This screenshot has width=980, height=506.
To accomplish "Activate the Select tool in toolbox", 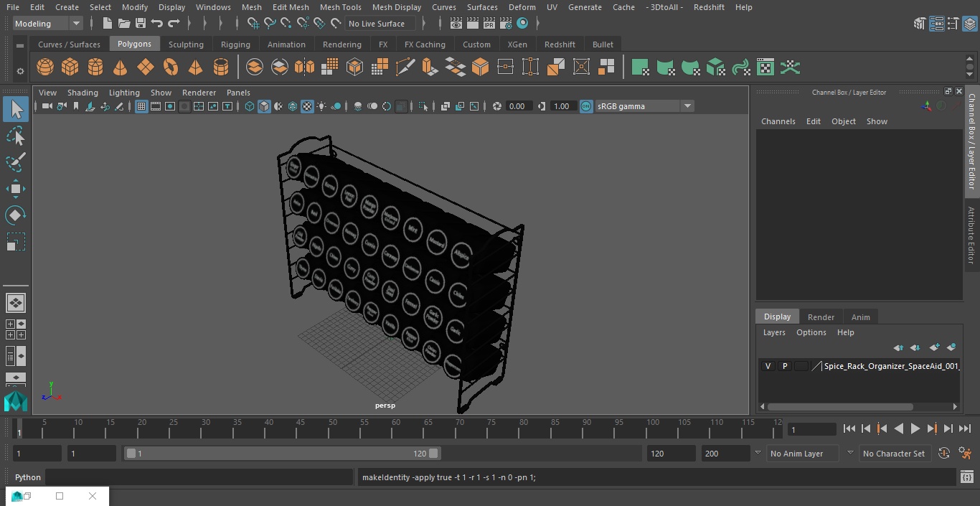I will (16, 109).
